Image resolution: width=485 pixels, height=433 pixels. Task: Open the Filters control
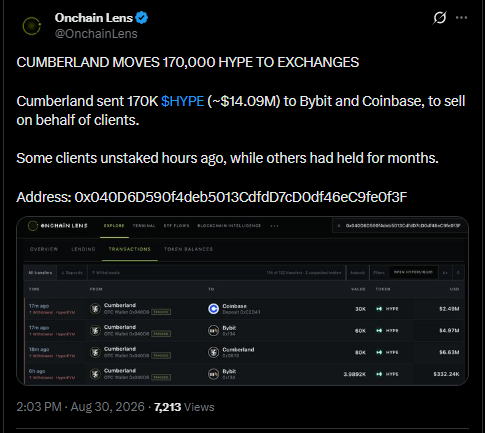[379, 273]
